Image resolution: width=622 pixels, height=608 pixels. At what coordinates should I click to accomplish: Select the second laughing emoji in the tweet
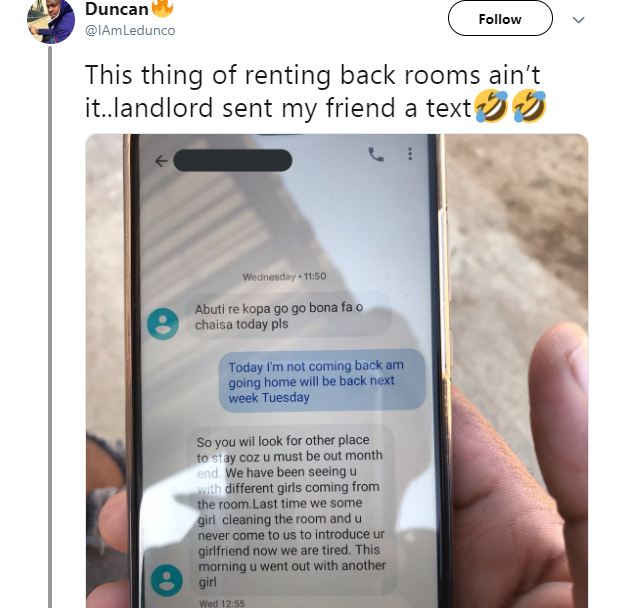530,106
